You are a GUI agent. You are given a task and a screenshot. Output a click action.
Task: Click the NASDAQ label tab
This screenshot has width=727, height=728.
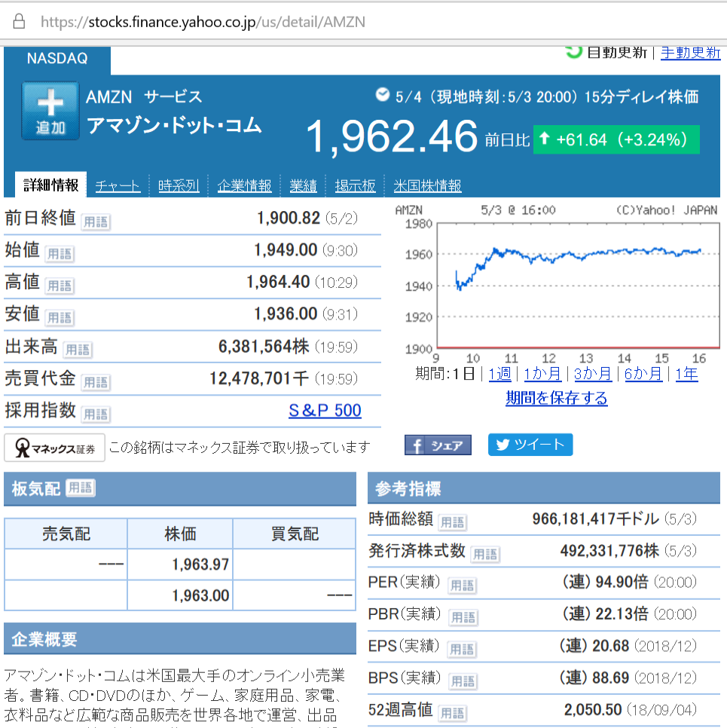tap(57, 59)
